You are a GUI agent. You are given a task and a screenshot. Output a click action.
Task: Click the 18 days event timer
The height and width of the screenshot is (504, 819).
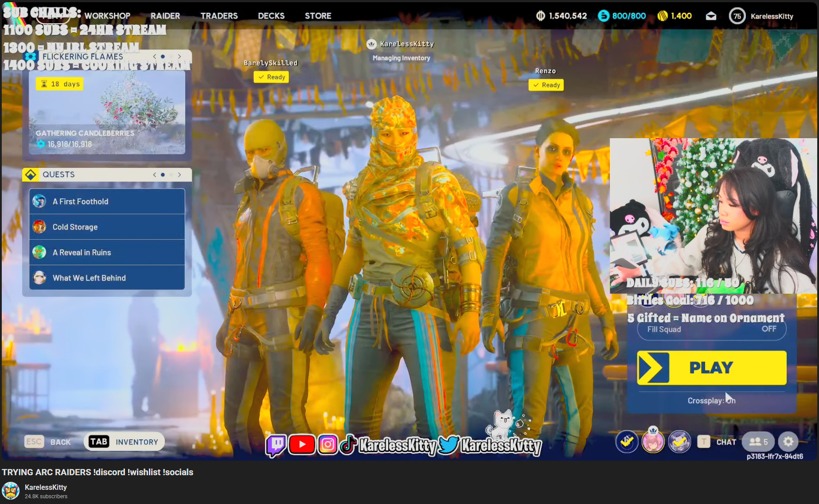(x=60, y=84)
